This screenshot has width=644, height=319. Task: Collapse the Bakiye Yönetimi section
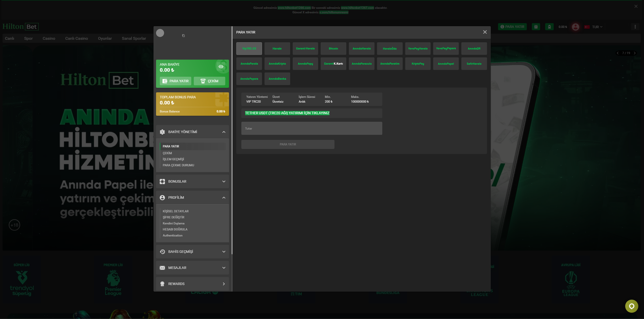(224, 132)
